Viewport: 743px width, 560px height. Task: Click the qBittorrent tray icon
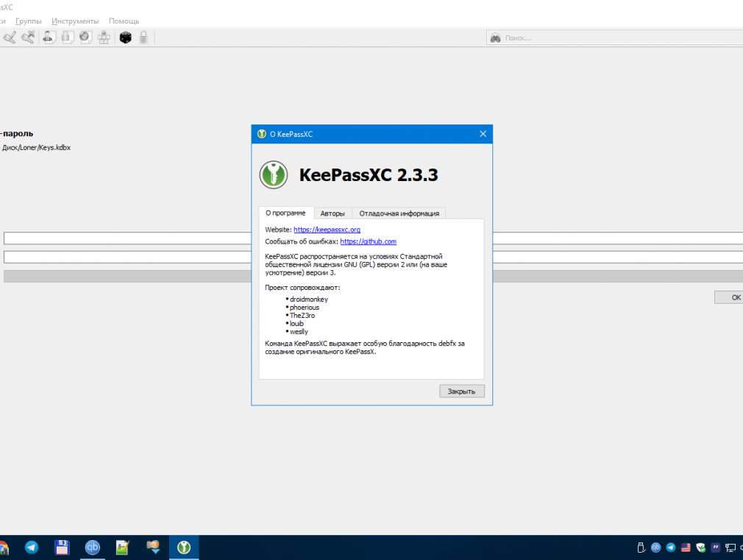click(x=655, y=547)
